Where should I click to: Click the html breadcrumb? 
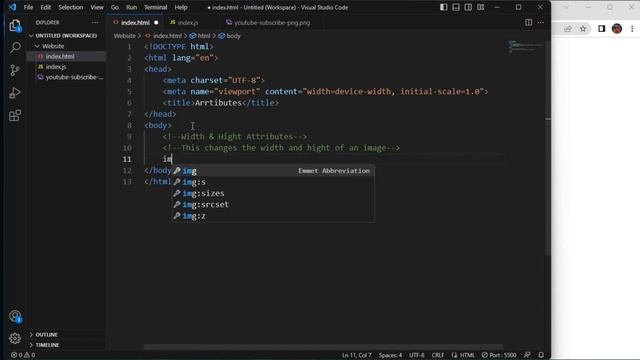(204, 36)
